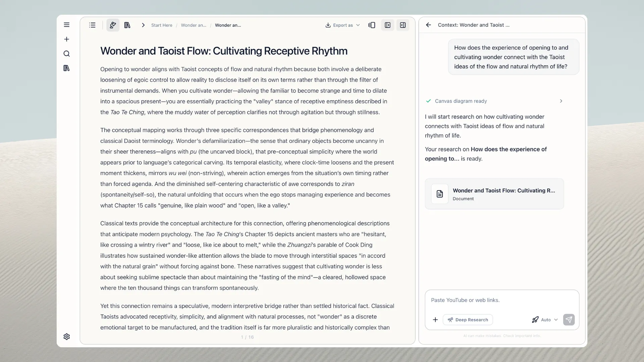
Task: Go to the Start Here breadcrumb
Action: click(x=162, y=25)
